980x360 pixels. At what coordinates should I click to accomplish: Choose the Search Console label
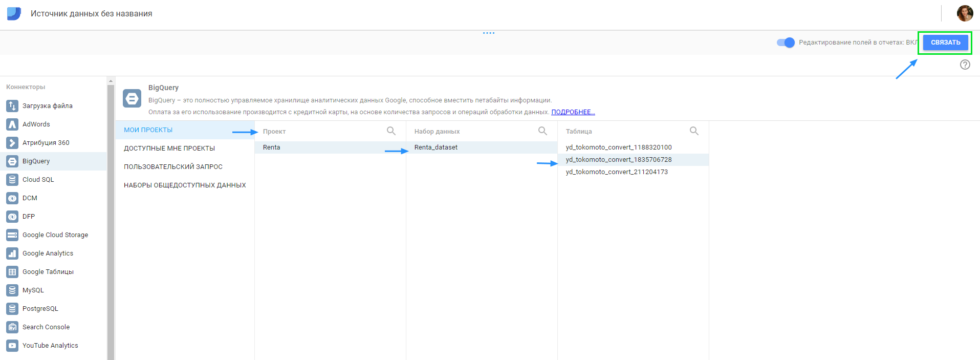tap(46, 327)
